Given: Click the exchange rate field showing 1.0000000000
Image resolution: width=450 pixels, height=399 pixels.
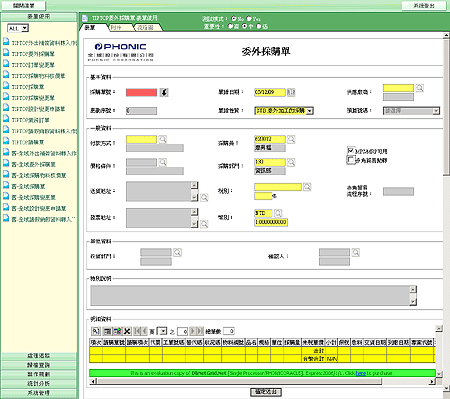Looking at the screenshot, I should coord(271,222).
